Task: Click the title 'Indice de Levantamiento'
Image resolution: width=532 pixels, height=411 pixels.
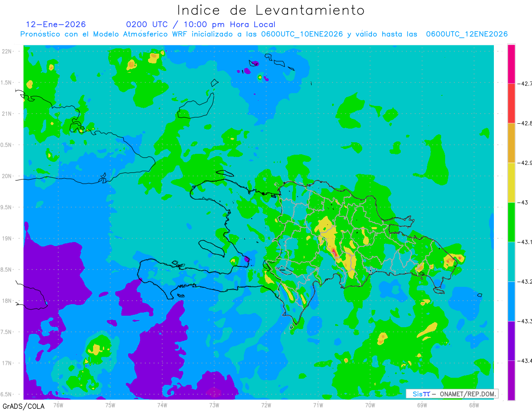Action: pyautogui.click(x=271, y=10)
